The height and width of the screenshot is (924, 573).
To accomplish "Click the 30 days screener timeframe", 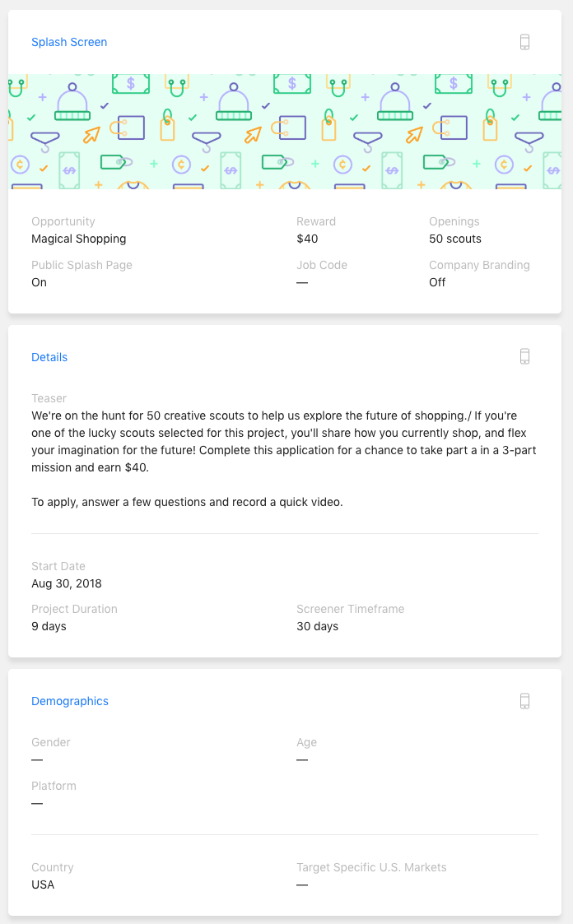I will pos(317,626).
